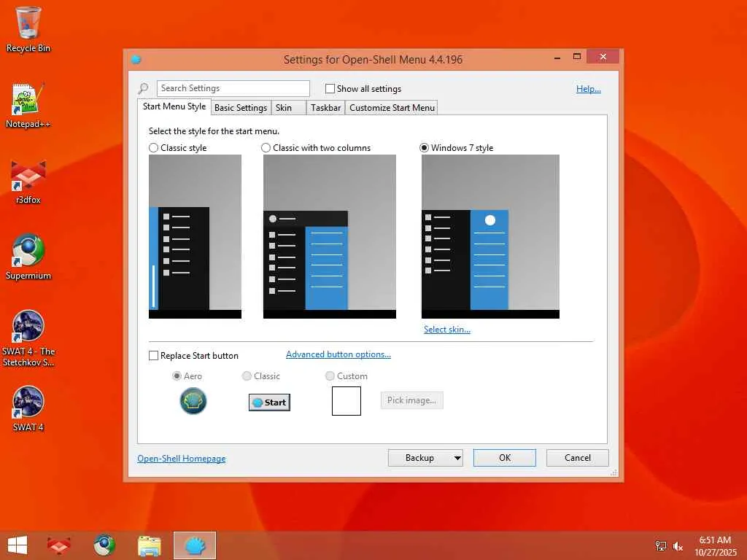Choose the Classic button radio option

click(x=247, y=376)
